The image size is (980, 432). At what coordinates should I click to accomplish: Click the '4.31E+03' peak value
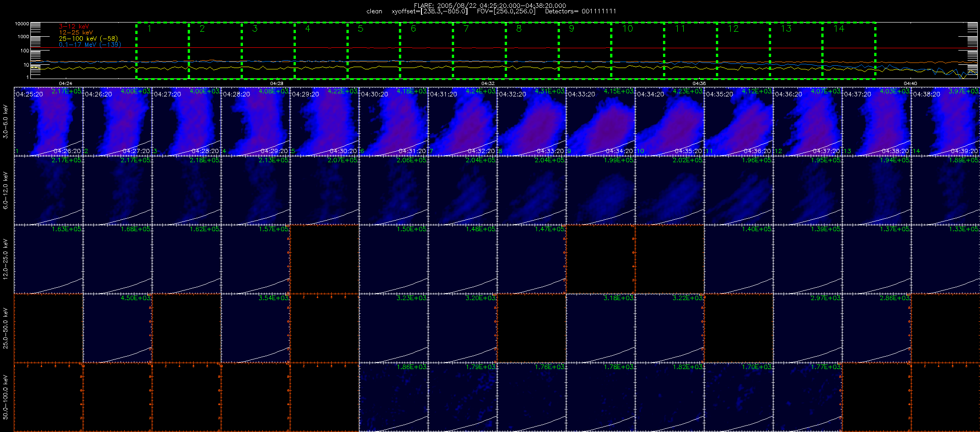(550, 91)
